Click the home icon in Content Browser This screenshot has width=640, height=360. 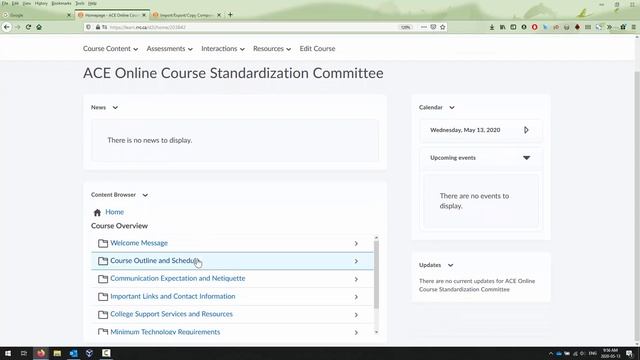tap(97, 212)
